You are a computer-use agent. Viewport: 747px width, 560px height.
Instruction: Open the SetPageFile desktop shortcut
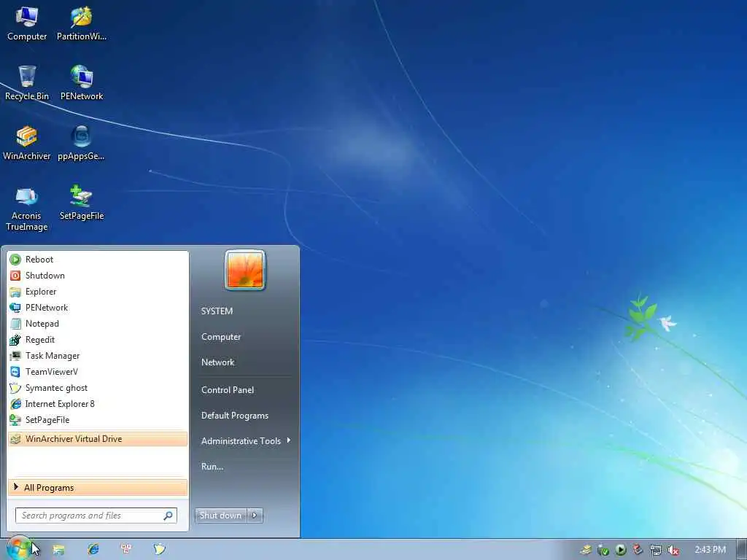[82, 203]
